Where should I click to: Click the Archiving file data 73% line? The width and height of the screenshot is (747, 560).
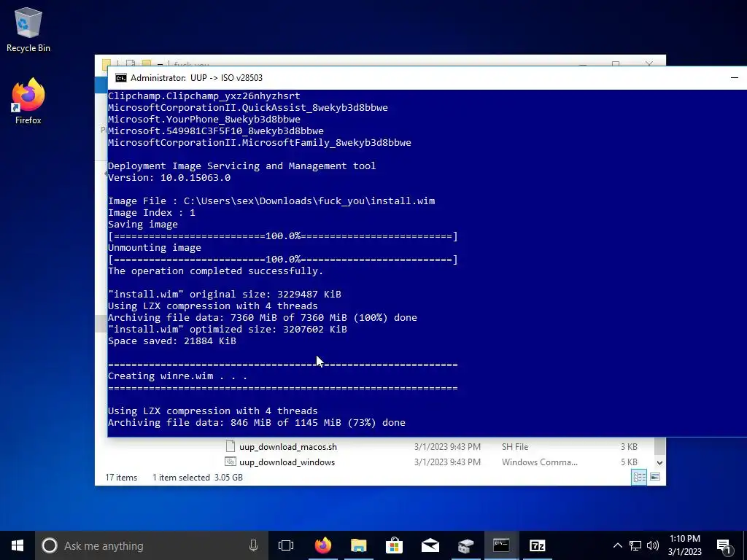(x=256, y=423)
